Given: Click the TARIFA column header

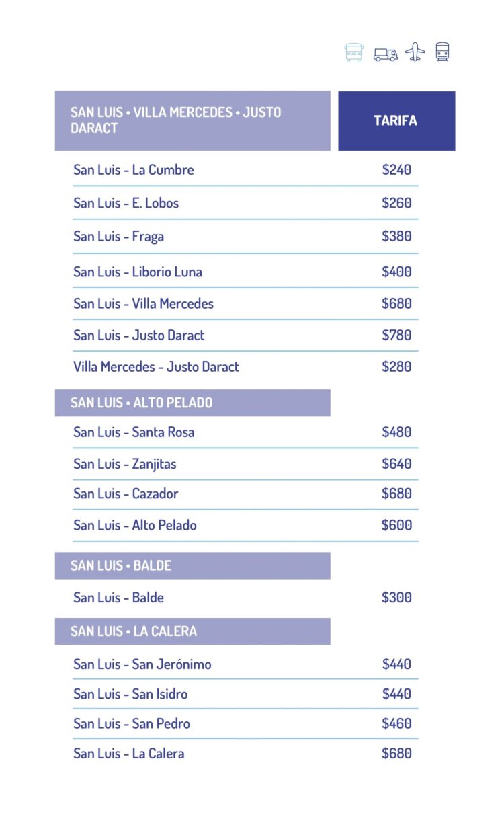Looking at the screenshot, I should [396, 121].
